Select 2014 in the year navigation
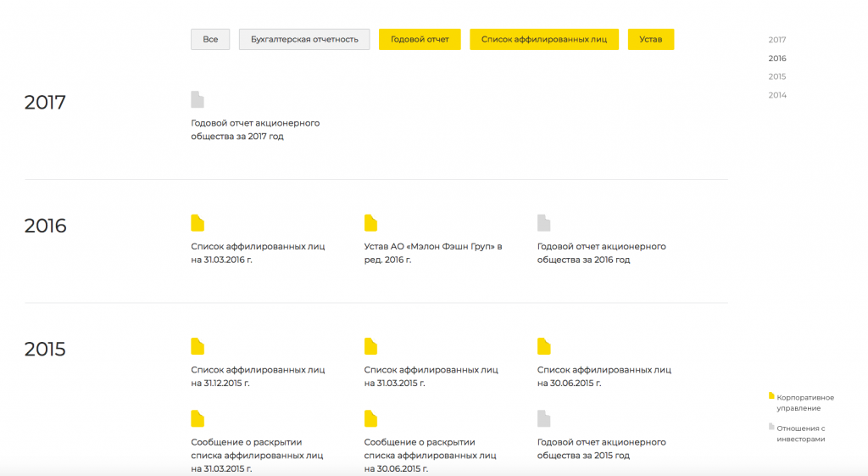This screenshot has height=476, width=868. coord(777,95)
